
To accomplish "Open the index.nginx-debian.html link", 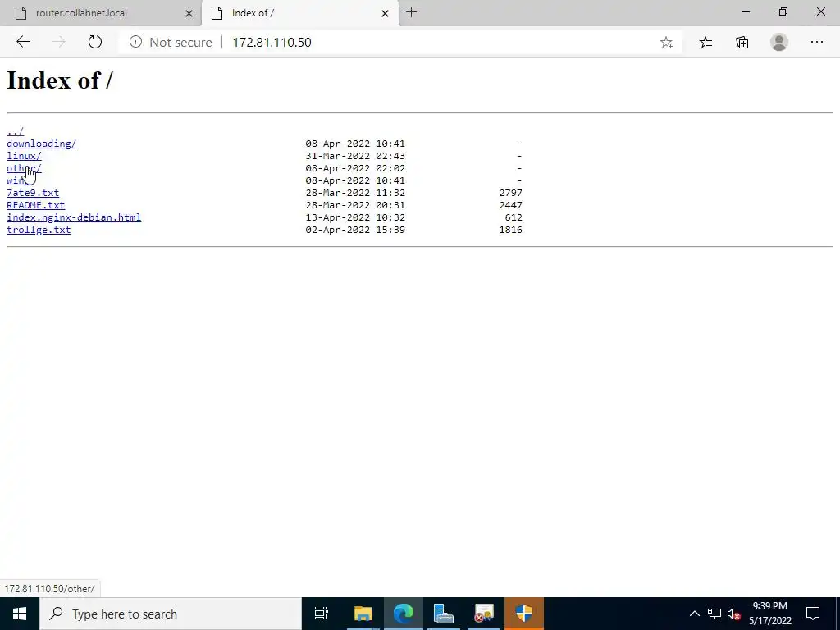I will (73, 217).
